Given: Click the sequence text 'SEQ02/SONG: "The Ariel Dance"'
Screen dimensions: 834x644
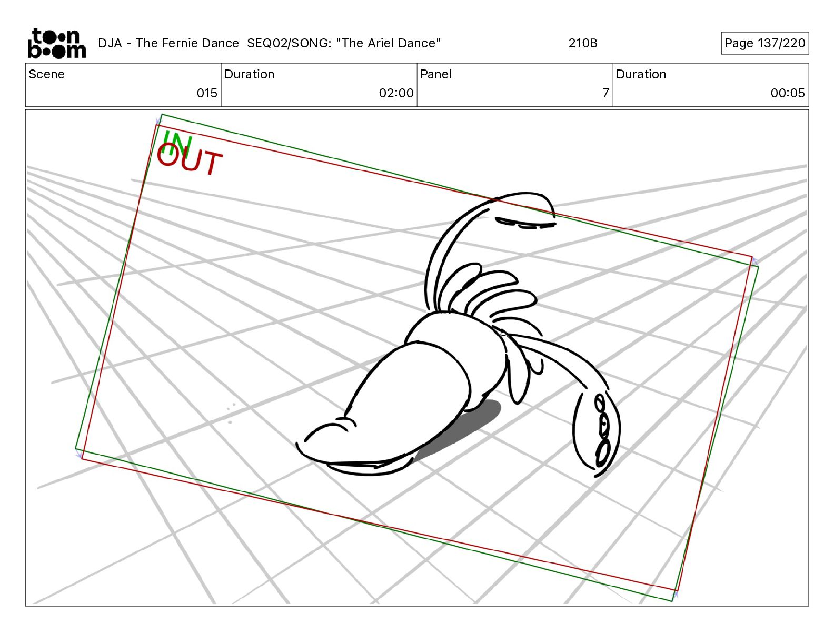Looking at the screenshot, I should point(344,43).
